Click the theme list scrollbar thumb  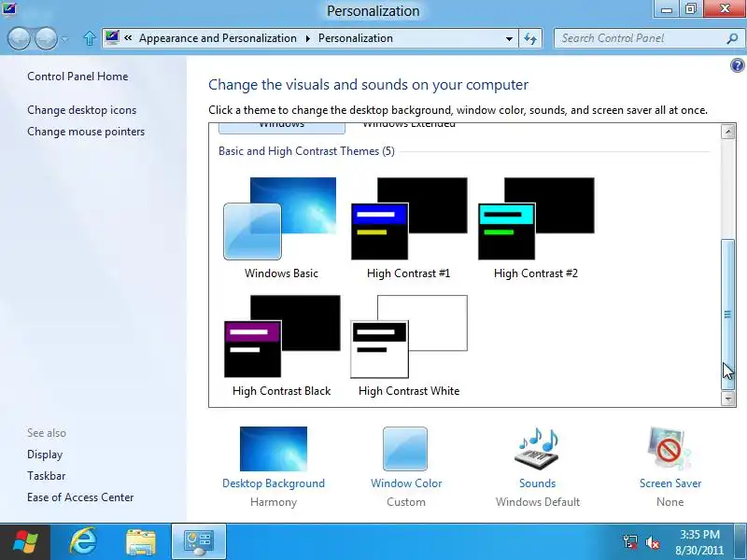(x=727, y=314)
